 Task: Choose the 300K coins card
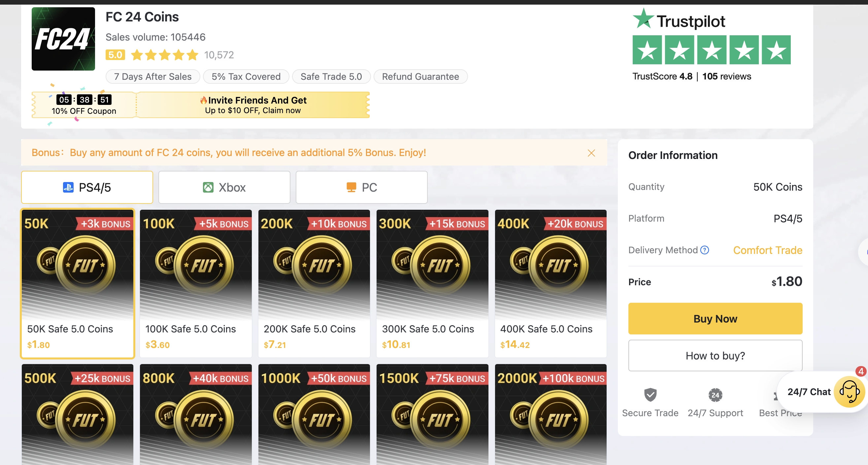(432, 283)
